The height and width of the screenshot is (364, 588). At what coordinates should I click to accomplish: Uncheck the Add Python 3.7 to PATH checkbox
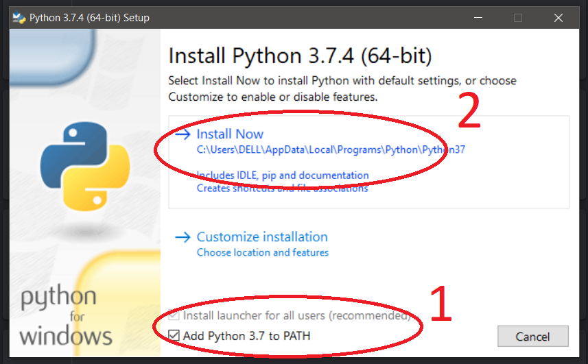pyautogui.click(x=174, y=336)
